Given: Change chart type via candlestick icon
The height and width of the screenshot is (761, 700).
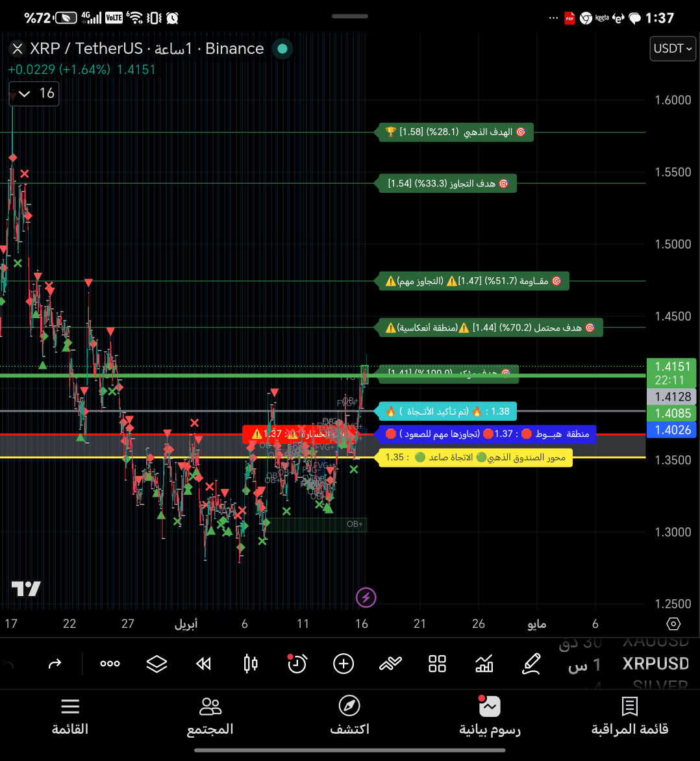Looking at the screenshot, I should coord(251,664).
